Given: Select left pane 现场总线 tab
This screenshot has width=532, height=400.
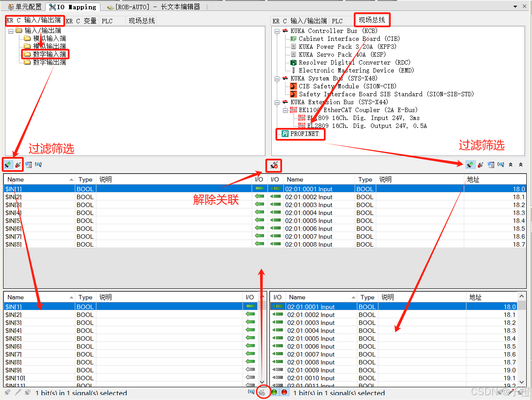Looking at the screenshot, I should 141,21.
